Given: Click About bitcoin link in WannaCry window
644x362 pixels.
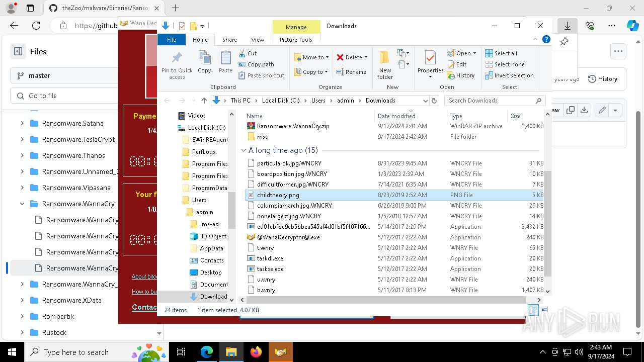Looking at the screenshot, I should click(145, 277).
